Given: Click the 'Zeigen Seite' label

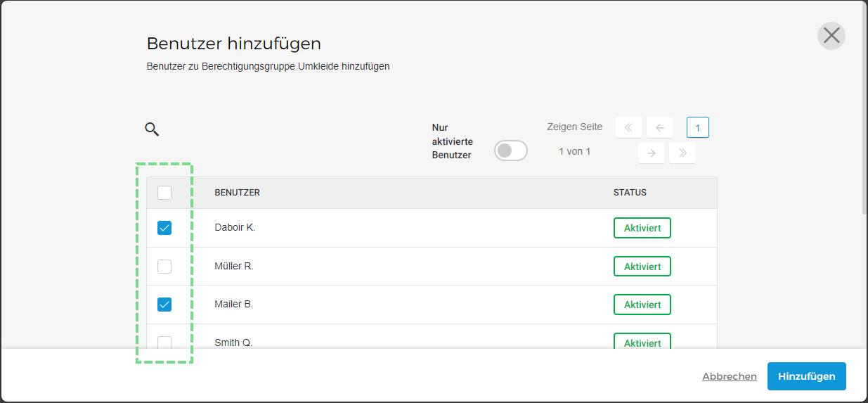Looking at the screenshot, I should coord(575,127).
